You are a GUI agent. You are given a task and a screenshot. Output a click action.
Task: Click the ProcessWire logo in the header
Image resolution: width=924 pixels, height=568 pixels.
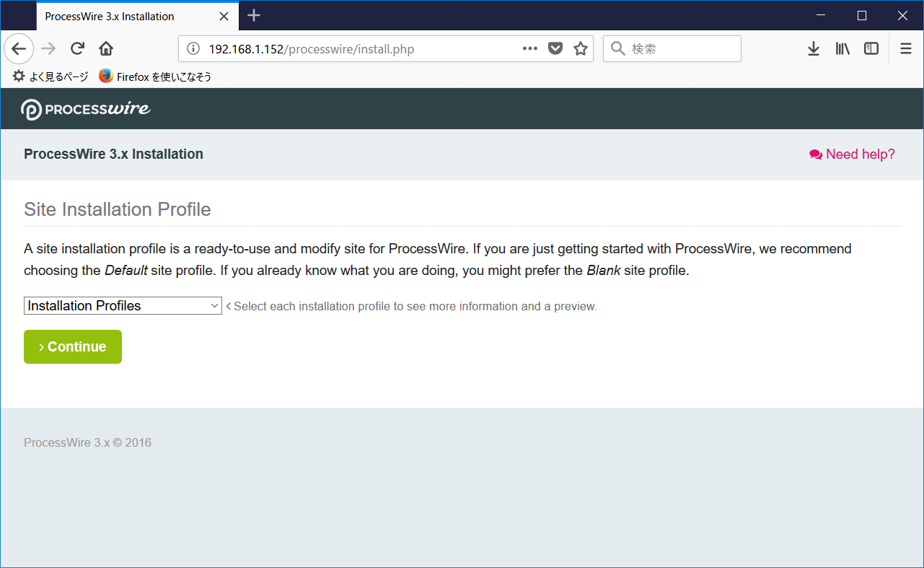click(x=85, y=109)
